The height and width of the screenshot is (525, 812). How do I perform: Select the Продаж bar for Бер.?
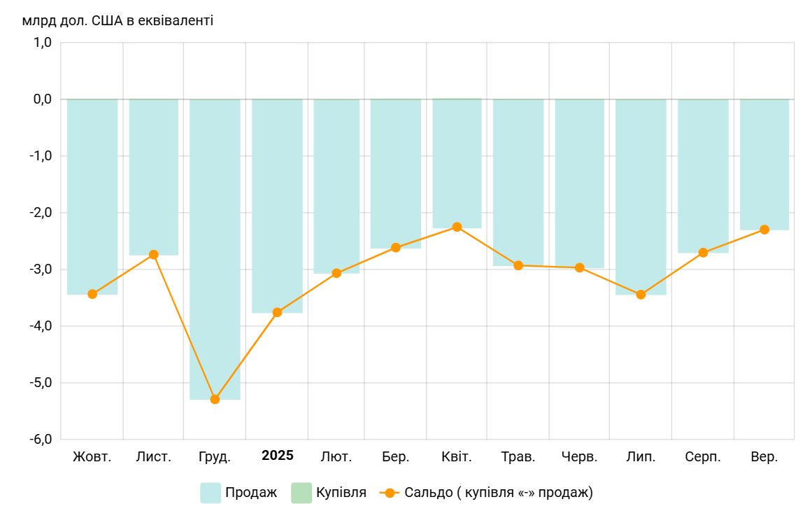(x=396, y=174)
